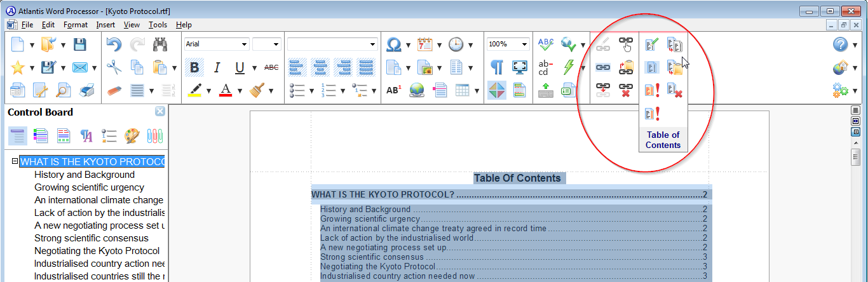The image size is (868, 282).
Task: Toggle show paragraph marks pilcrow
Action: point(497,67)
